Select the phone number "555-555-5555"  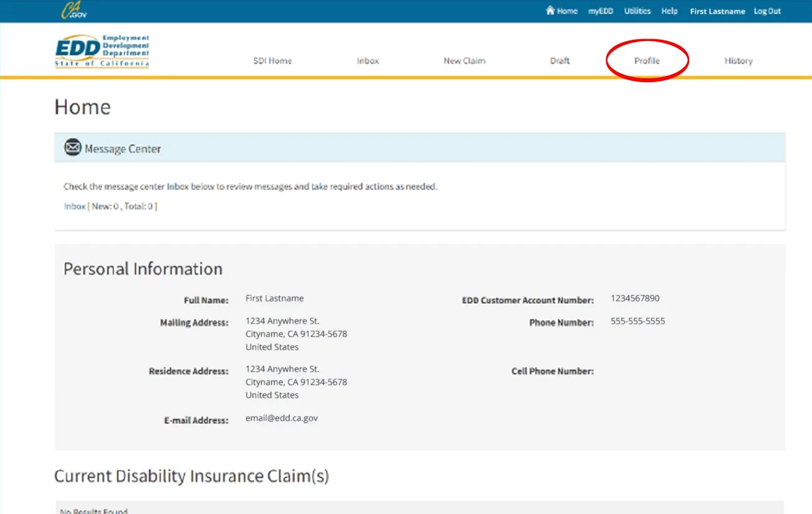(x=638, y=321)
